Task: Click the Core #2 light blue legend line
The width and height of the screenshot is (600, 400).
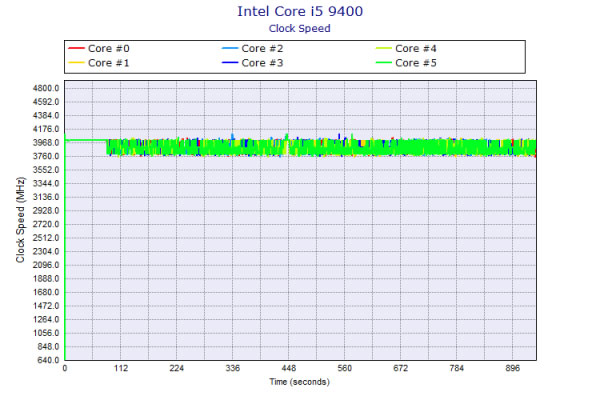Action: click(x=230, y=48)
